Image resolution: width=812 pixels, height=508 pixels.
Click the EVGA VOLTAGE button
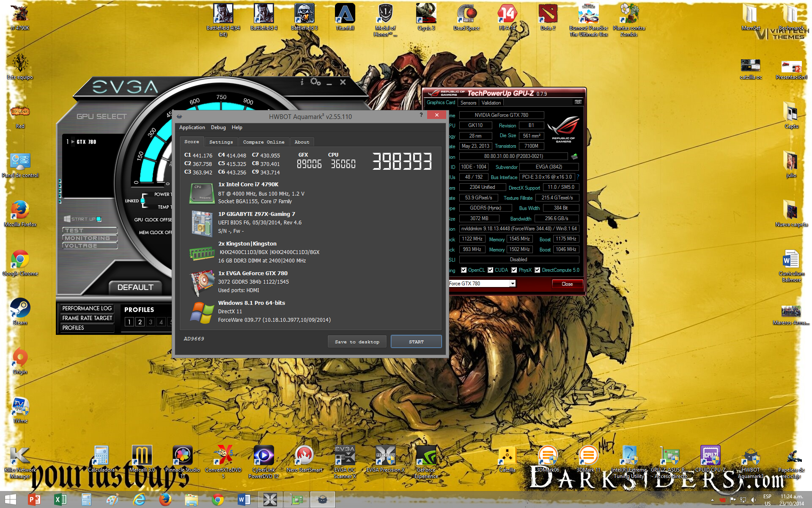click(90, 246)
